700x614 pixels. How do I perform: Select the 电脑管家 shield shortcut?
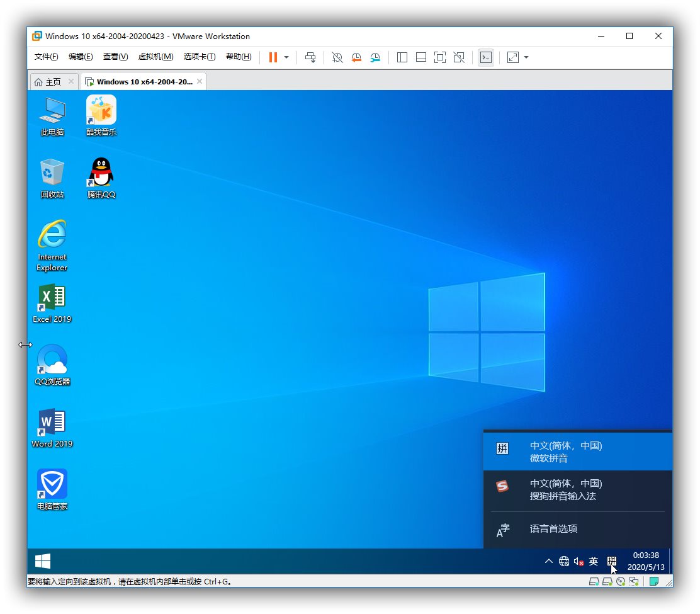[52, 489]
